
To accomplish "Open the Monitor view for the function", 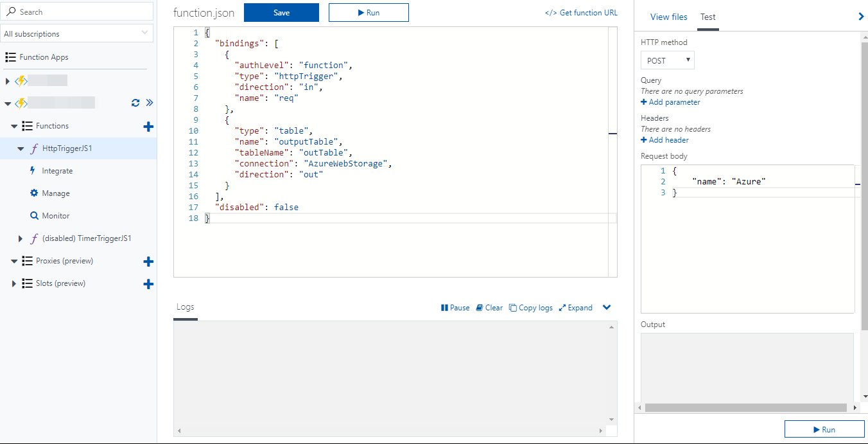I will pos(56,215).
